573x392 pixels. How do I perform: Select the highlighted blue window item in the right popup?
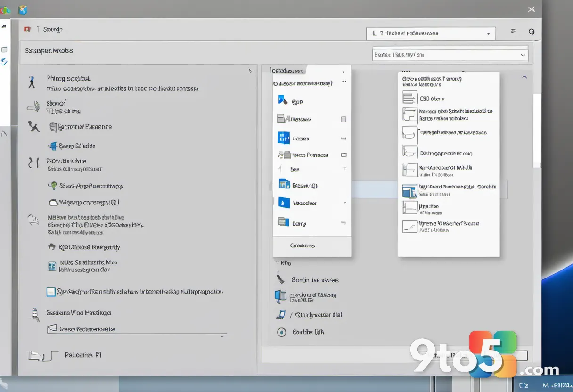click(x=409, y=191)
